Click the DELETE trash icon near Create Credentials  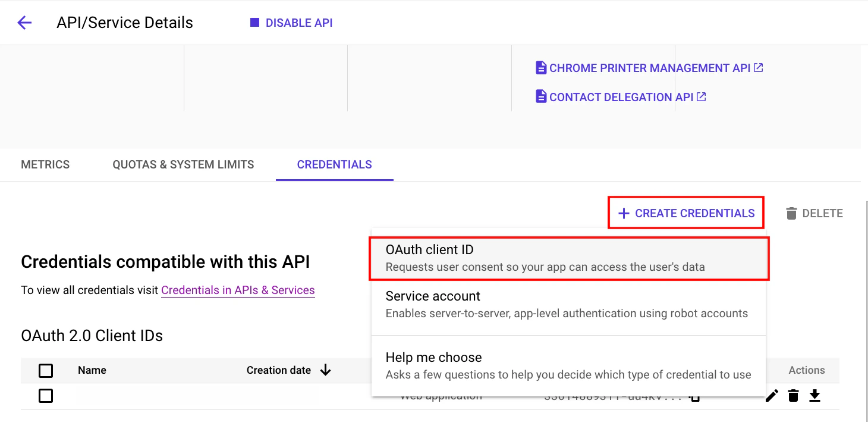(791, 212)
